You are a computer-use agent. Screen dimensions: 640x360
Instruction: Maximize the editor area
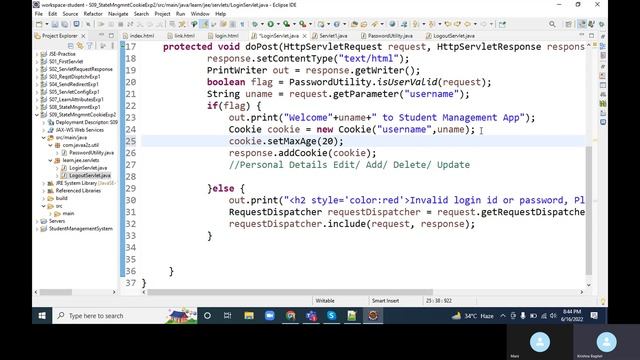[591, 36]
